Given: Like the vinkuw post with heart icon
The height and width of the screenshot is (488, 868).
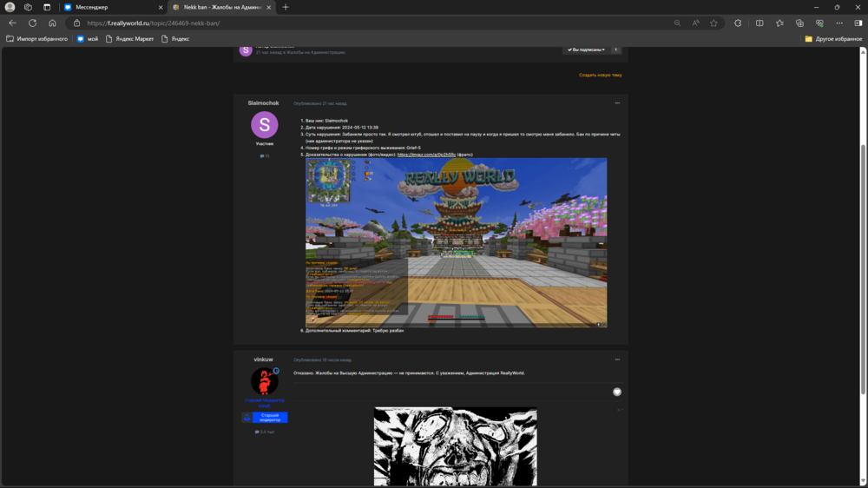Looking at the screenshot, I should [x=617, y=392].
